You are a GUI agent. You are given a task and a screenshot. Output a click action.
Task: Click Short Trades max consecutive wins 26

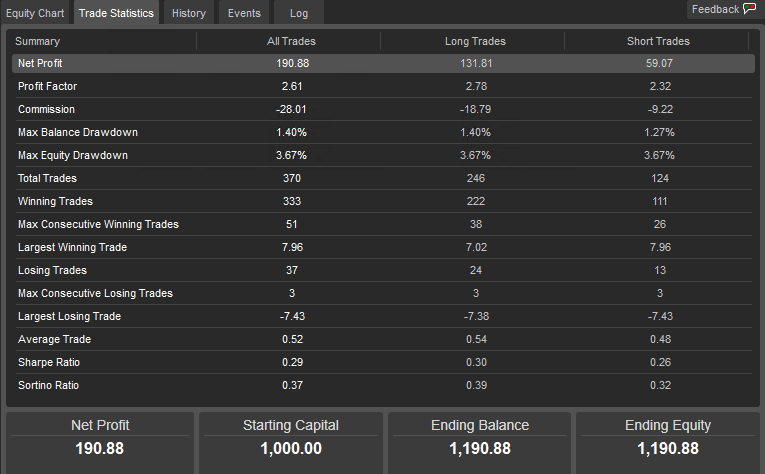tap(660, 224)
